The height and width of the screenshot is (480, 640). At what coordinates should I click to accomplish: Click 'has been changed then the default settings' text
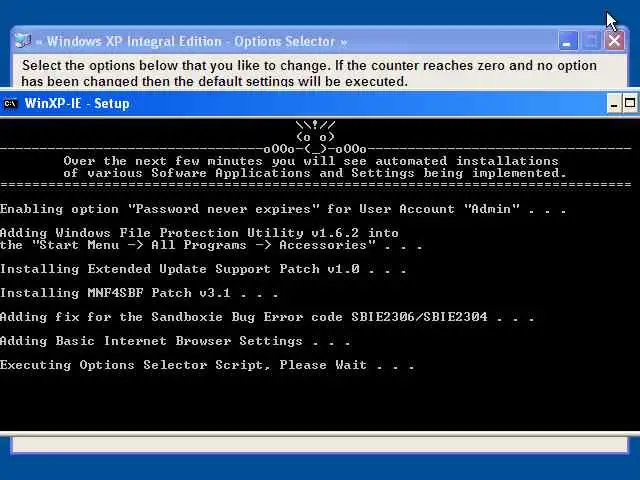pyautogui.click(x=215, y=81)
